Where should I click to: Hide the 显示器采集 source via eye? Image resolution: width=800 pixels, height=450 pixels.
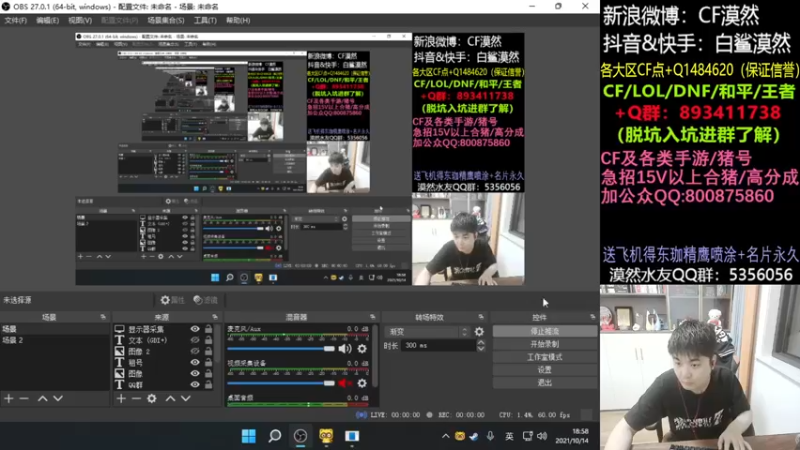pyautogui.click(x=195, y=329)
